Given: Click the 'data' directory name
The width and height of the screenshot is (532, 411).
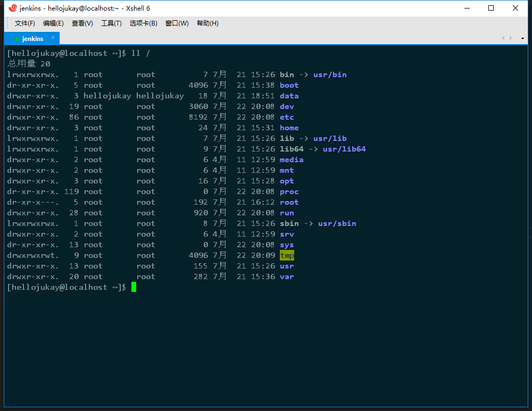Looking at the screenshot, I should 289,96.
